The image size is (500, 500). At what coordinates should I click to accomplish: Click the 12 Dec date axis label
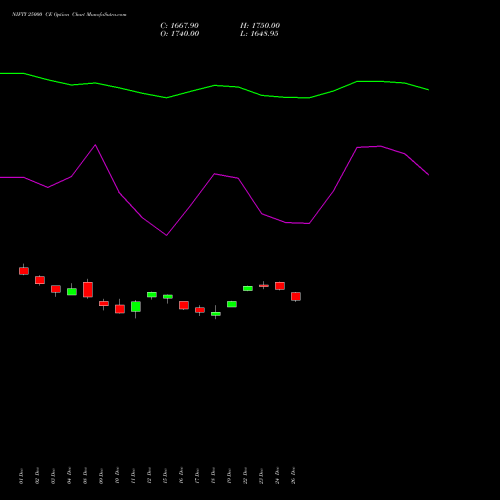click(x=149, y=476)
